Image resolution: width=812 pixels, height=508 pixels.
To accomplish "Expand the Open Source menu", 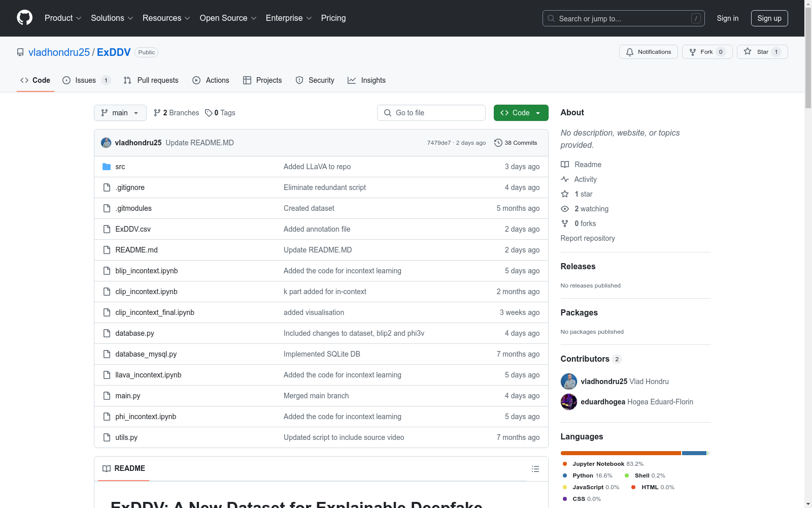I will click(x=228, y=18).
